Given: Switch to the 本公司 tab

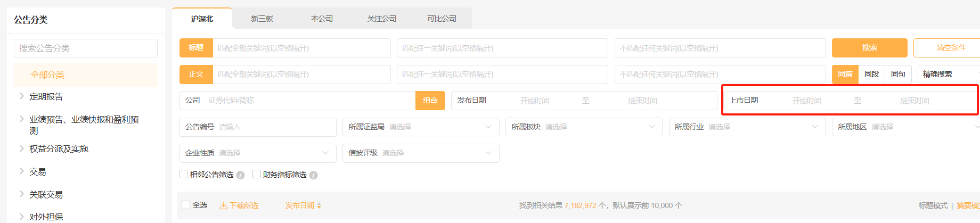Looking at the screenshot, I should click(322, 19).
